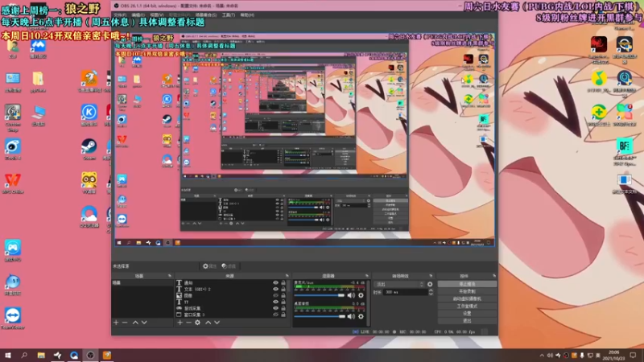Screen dimensions: 644x362
Task: Click the 时长 duration input field
Action: (x=406, y=292)
